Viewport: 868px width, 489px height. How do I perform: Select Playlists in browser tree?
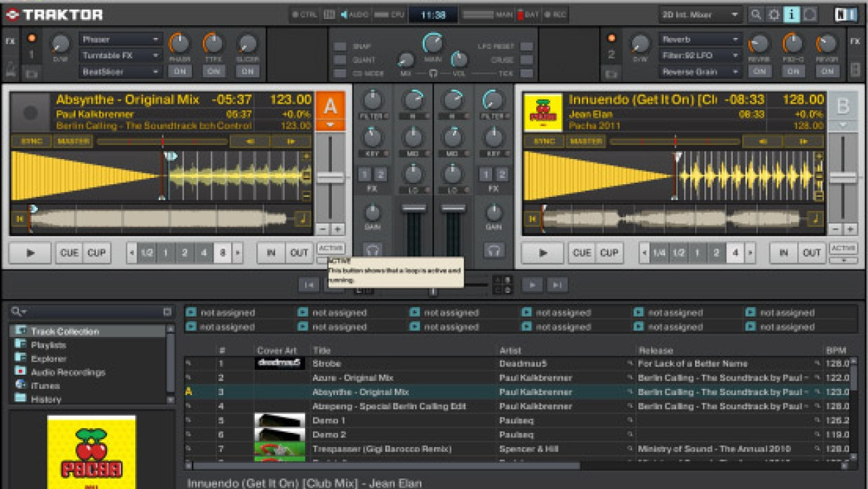[x=48, y=345]
